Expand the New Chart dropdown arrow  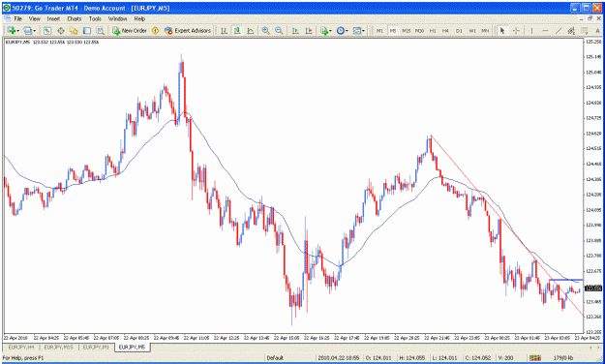[17, 30]
